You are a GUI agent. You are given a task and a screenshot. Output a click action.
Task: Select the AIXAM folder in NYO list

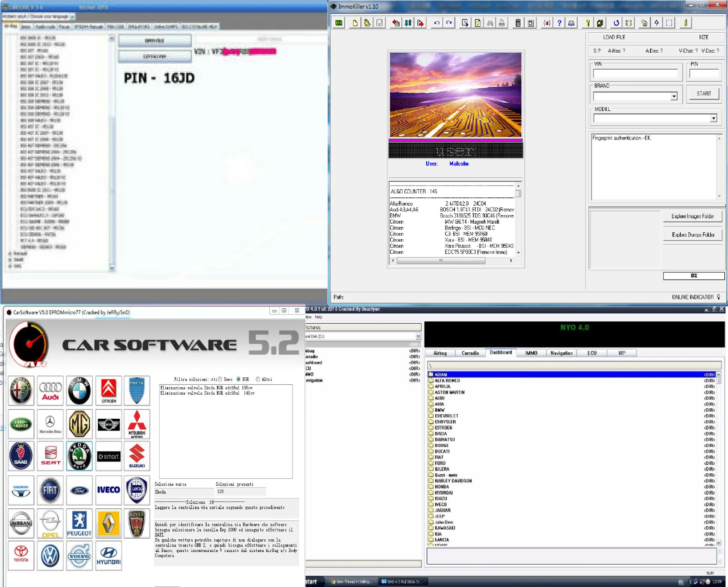571,375
